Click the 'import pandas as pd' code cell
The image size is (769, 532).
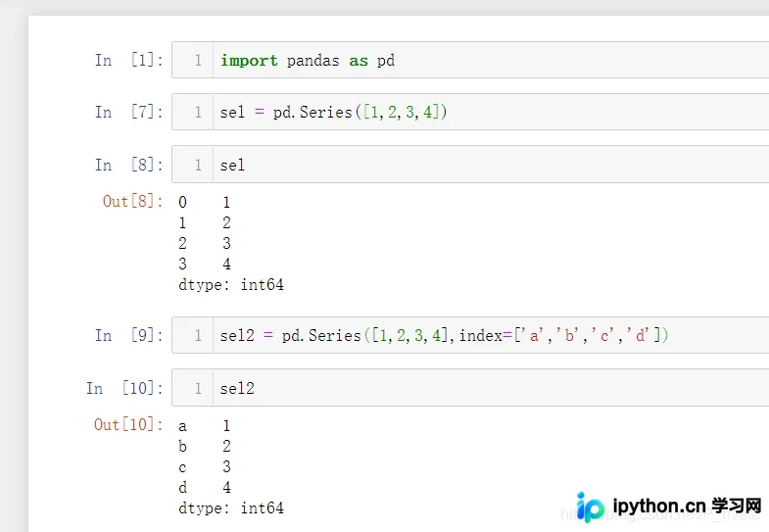point(470,60)
